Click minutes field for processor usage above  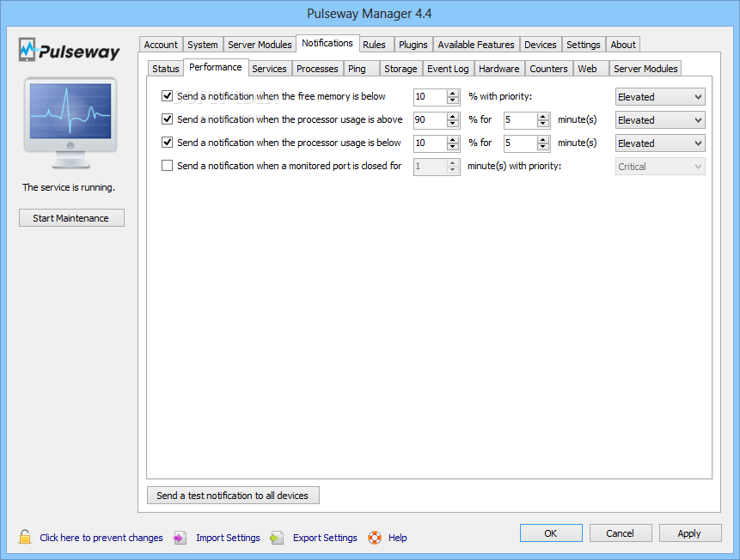(521, 120)
